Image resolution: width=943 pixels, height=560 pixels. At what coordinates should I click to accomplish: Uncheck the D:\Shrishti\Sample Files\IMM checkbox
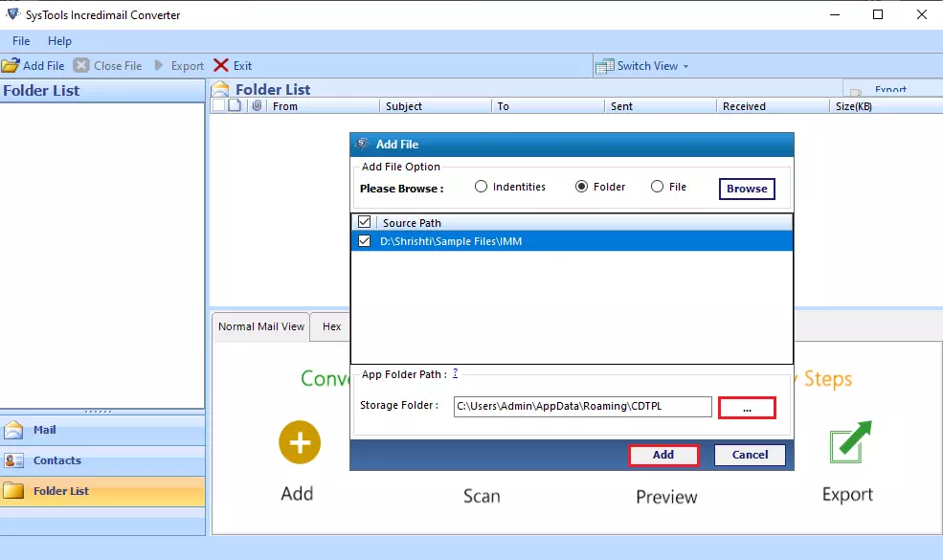(x=364, y=241)
